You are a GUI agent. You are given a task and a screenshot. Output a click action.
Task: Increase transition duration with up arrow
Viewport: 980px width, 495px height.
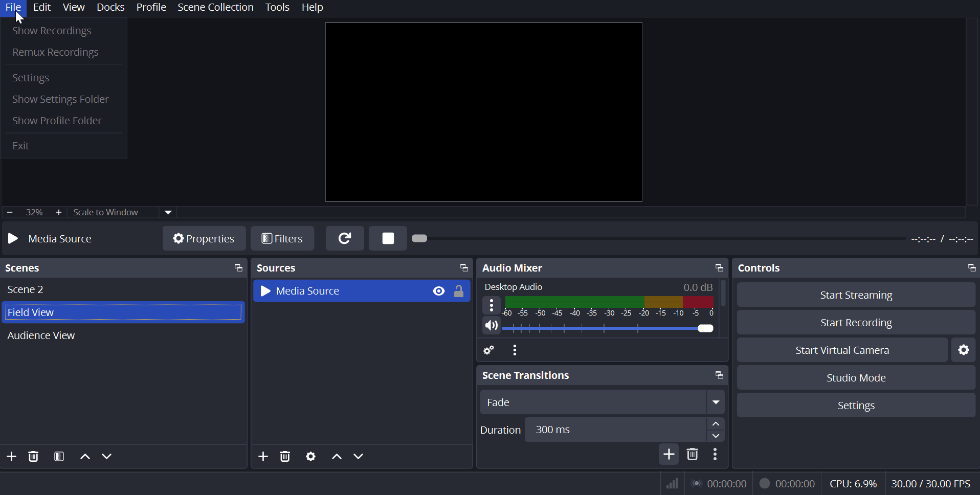[716, 424]
